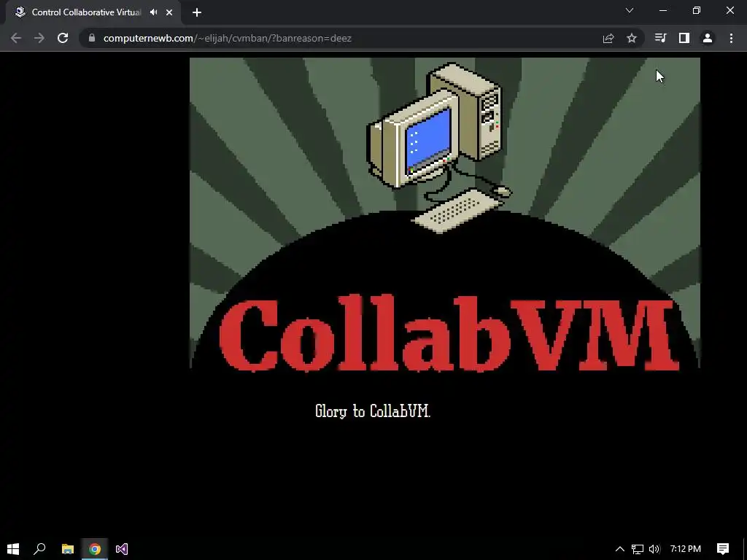Click the Chrome taskbar icon
This screenshot has width=747, height=560.
[95, 548]
